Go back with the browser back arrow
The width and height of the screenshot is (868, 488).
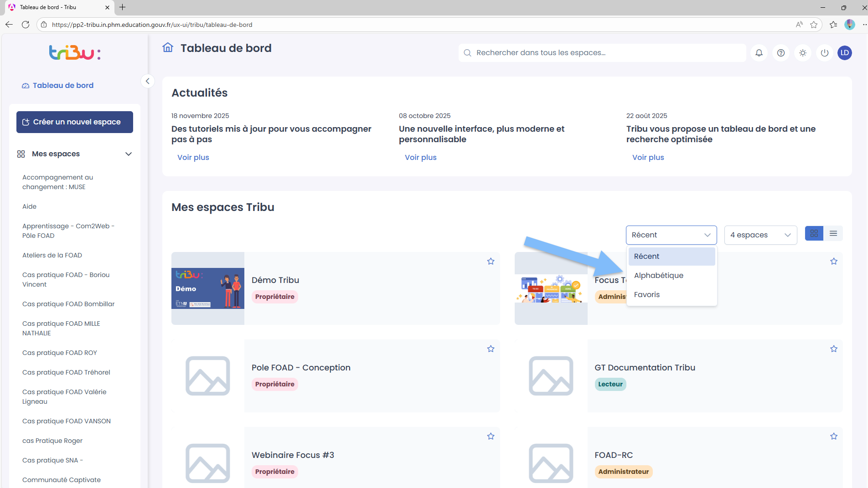(9, 25)
